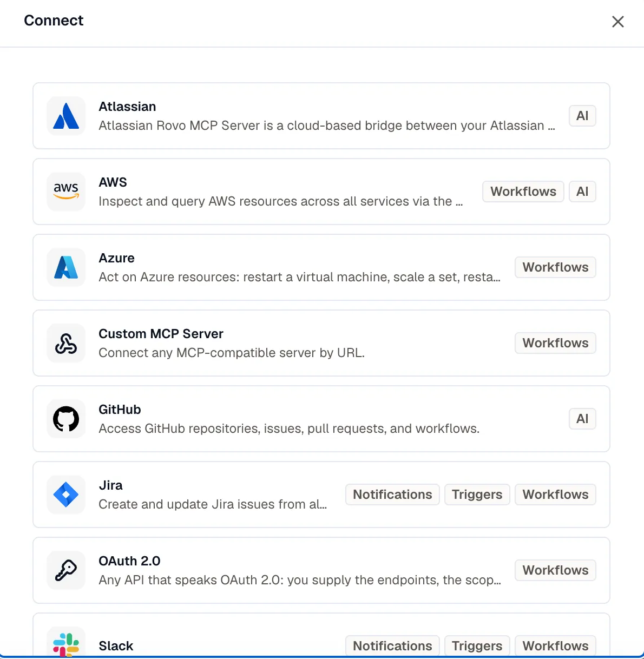The height and width of the screenshot is (659, 644).
Task: Click the Azure logo icon
Action: click(66, 267)
